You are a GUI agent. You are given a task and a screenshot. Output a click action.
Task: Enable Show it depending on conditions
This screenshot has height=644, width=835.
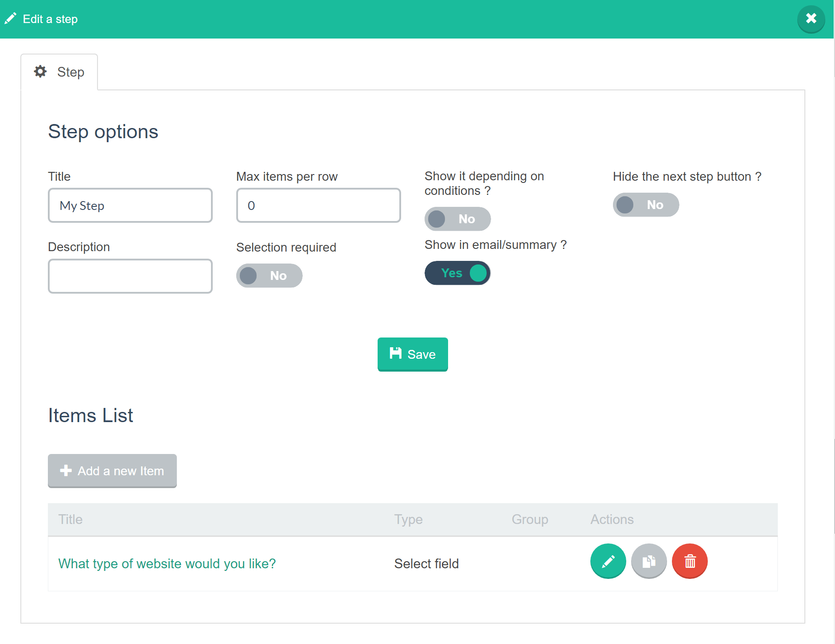(x=458, y=219)
